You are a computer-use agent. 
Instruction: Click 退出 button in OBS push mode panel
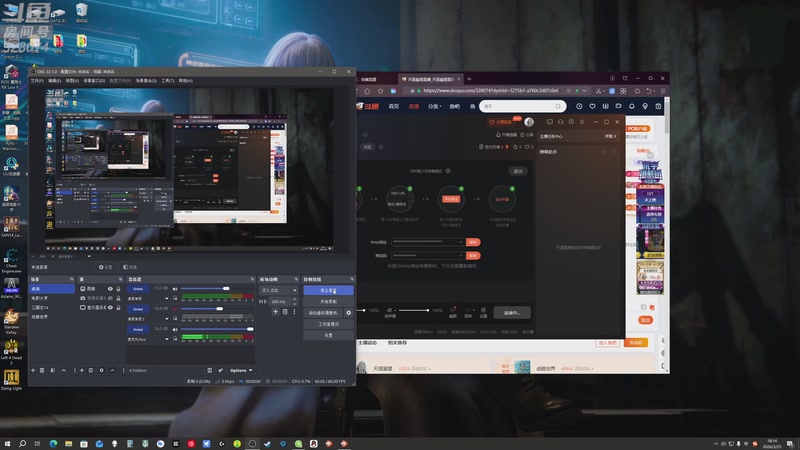518,171
